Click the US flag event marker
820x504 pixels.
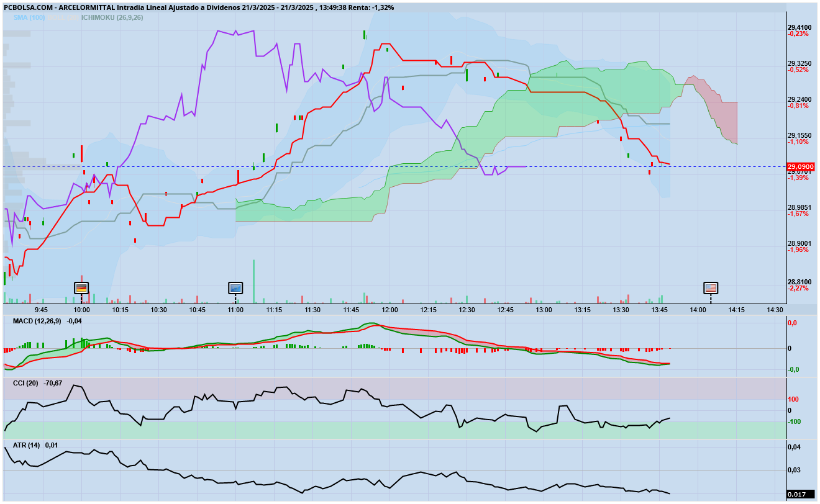click(x=711, y=287)
